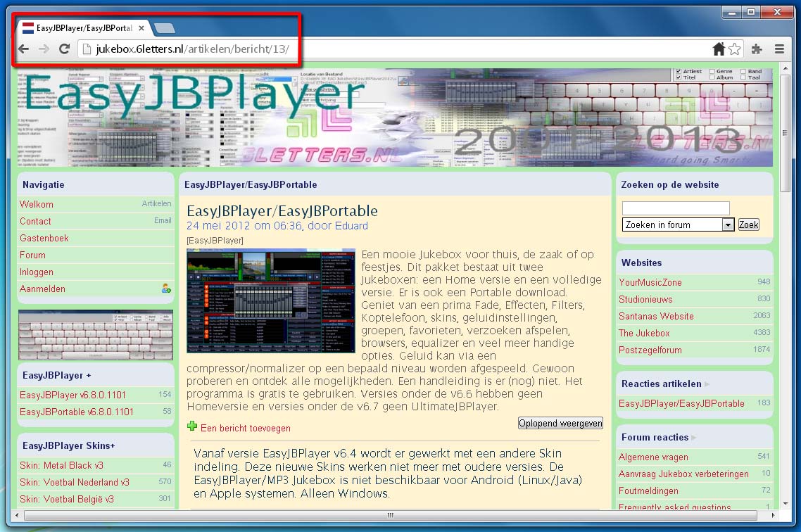This screenshot has height=532, width=801.
Task: Open EasyJBPlayer v6.8.0.1101 download link
Action: click(x=72, y=395)
